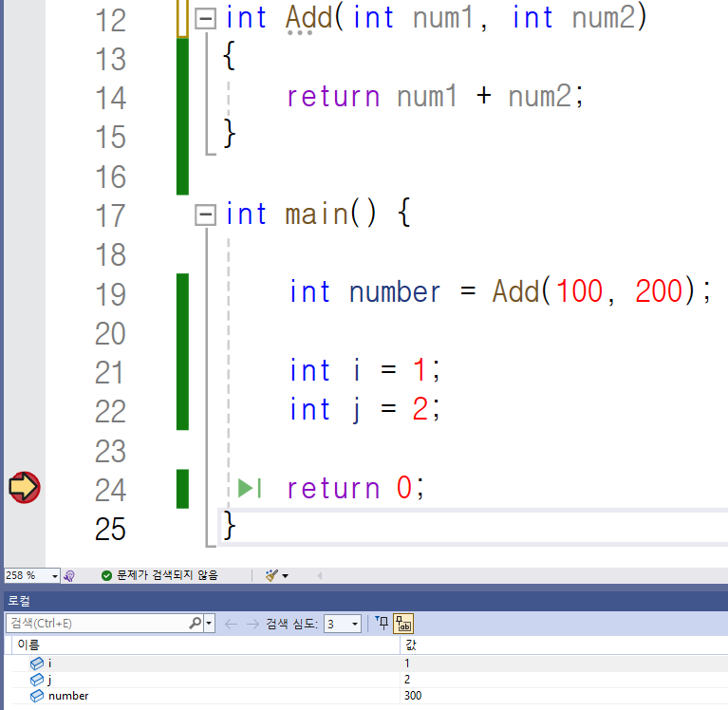Open the code cleanup dropdown arrow
This screenshot has width=728, height=710.
285,576
